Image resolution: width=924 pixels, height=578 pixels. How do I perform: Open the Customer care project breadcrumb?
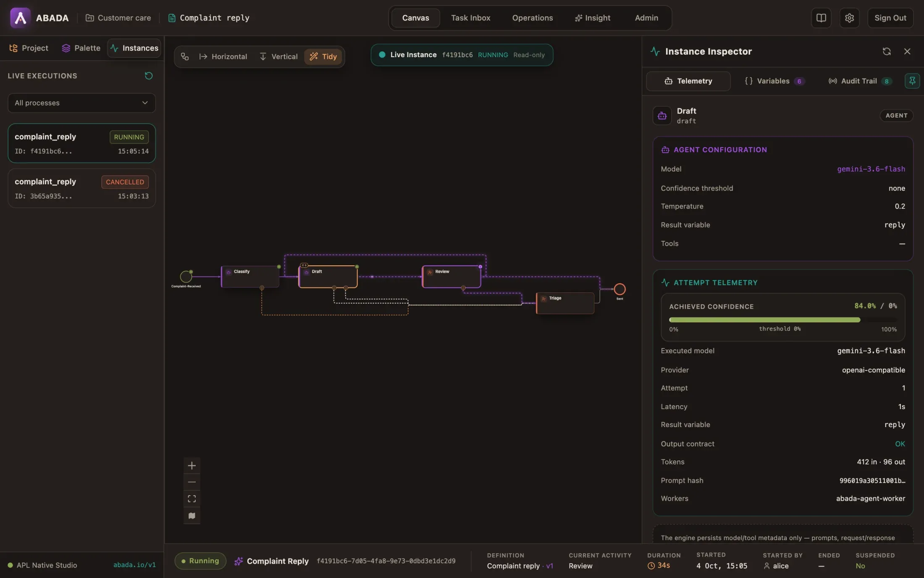point(118,18)
